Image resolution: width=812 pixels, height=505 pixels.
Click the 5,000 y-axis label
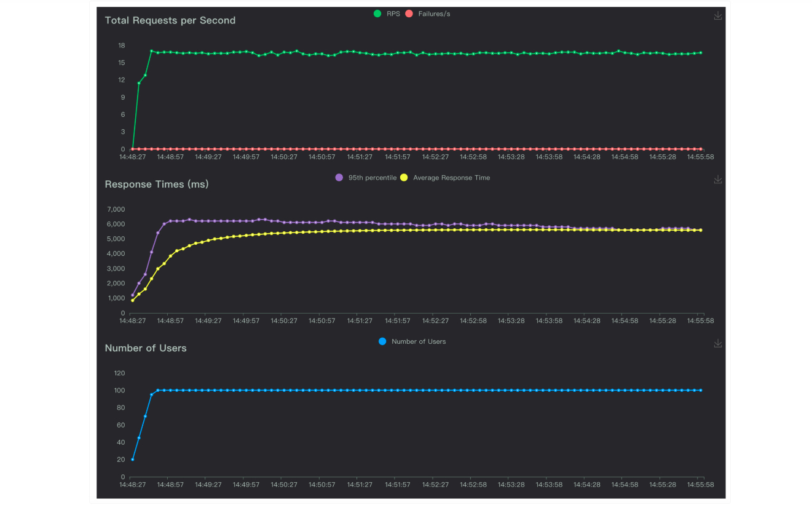point(116,239)
